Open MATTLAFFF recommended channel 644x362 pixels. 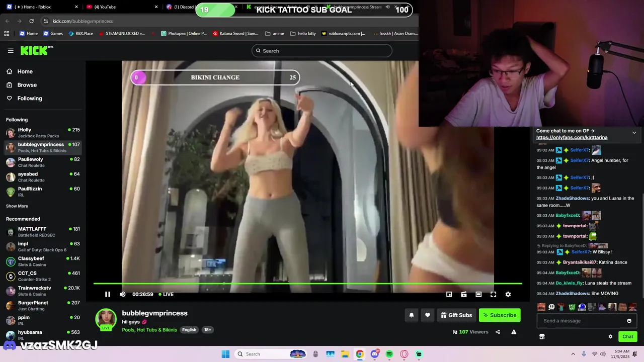[x=43, y=232]
